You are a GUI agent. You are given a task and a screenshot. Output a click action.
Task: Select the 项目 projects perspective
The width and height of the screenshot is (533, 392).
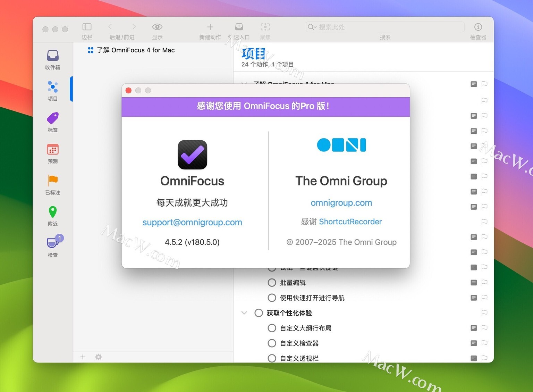click(x=53, y=91)
